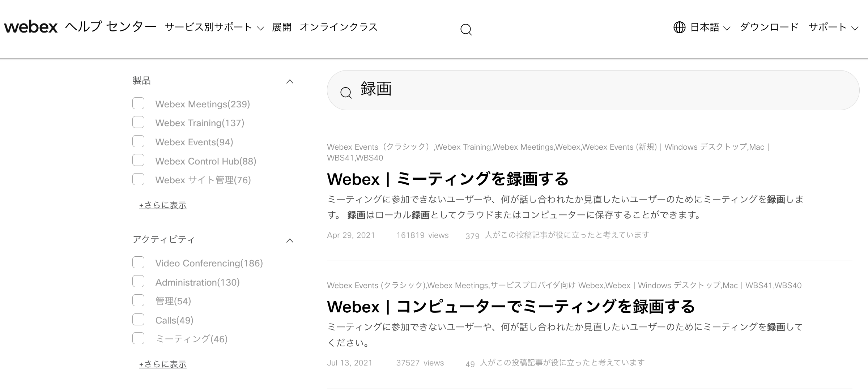The image size is (868, 389).
Task: Check the Administration(130) checkbox
Action: [138, 281]
